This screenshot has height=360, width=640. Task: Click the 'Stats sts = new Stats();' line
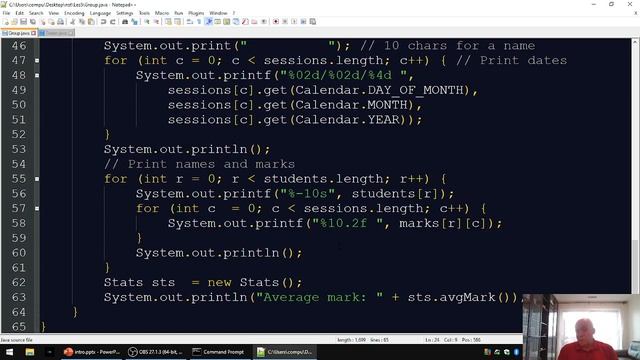[x=203, y=282]
